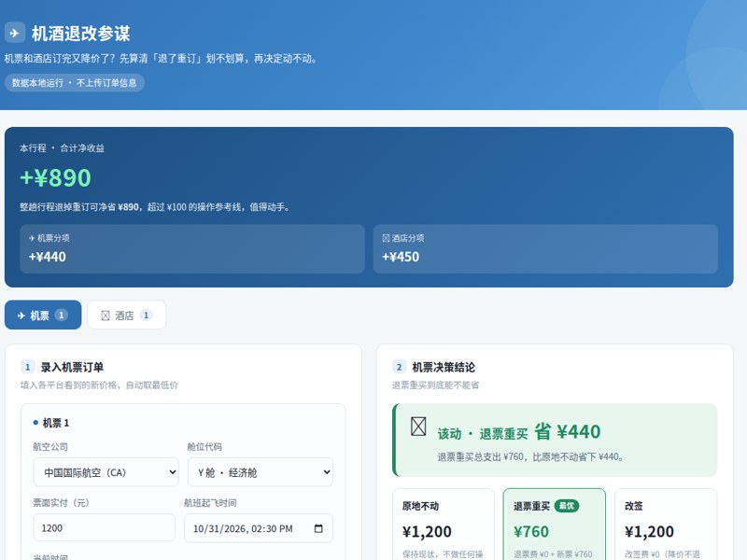This screenshot has height=560, width=747.
Task: Click the 酒店分项 +¥450 summary card
Action: pyautogui.click(x=545, y=248)
